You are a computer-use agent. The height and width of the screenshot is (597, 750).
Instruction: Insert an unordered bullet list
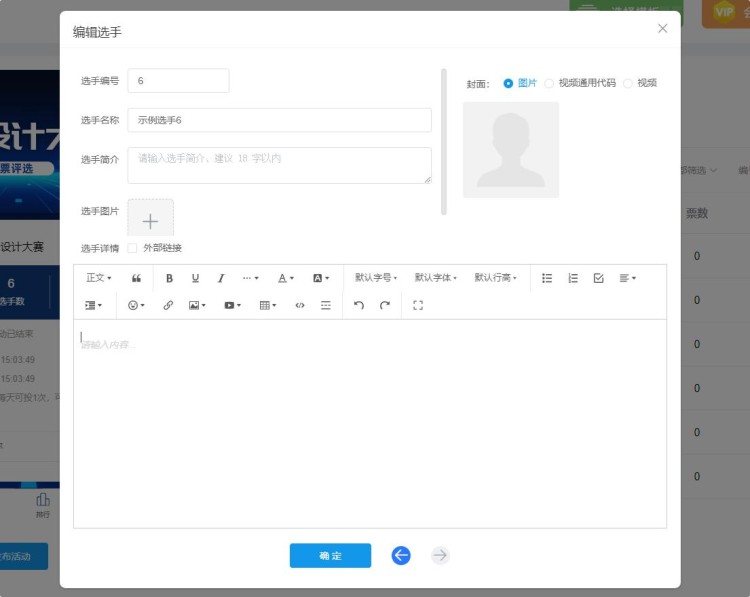tap(547, 278)
